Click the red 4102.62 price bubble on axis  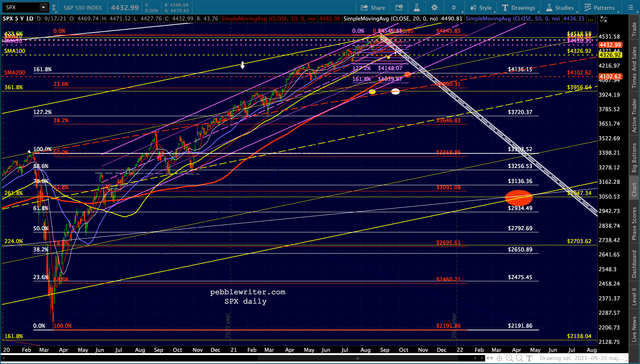point(610,77)
